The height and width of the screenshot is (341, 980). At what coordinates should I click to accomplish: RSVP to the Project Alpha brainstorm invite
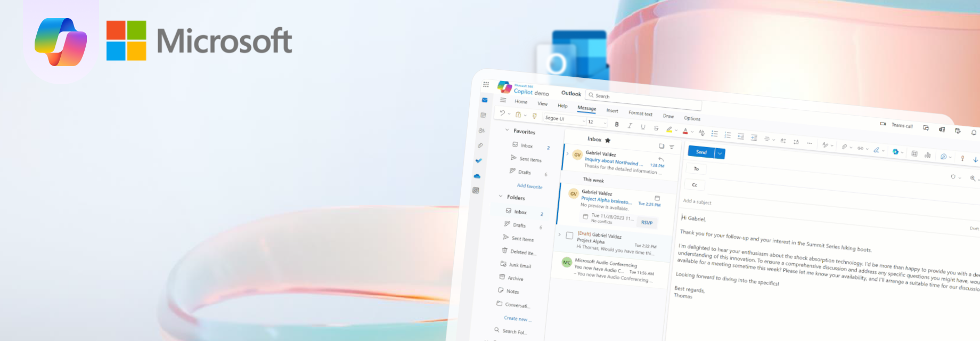647,223
